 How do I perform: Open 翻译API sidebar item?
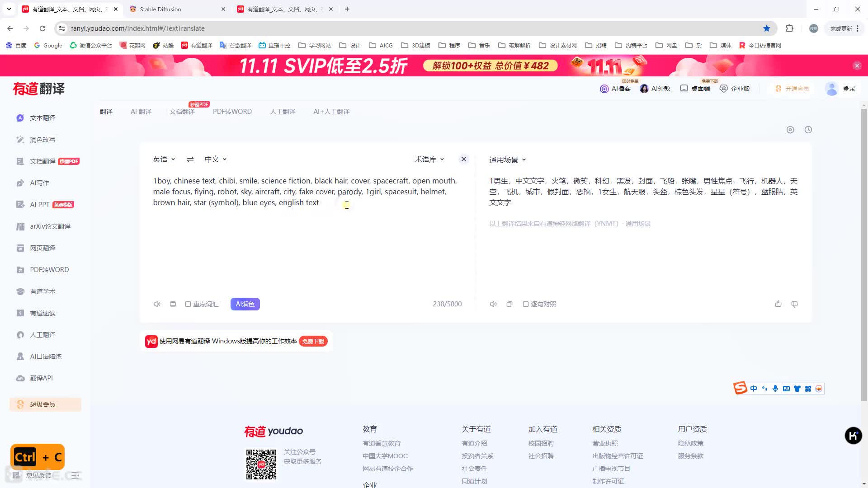pyautogui.click(x=41, y=378)
